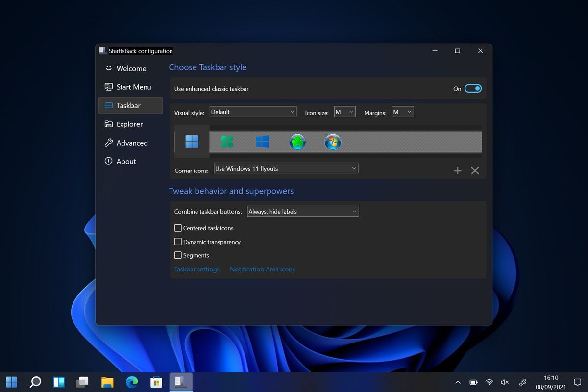Viewport: 588px width, 392px height.
Task: Click the StartIsBack icon in the Windows taskbar
Action: click(x=181, y=382)
